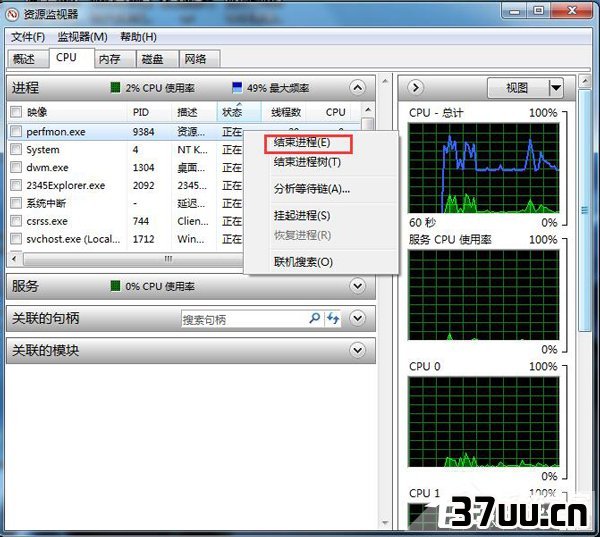Click the process list scroll-left arrow
Screen dimensions: 600x537
click(x=15, y=259)
